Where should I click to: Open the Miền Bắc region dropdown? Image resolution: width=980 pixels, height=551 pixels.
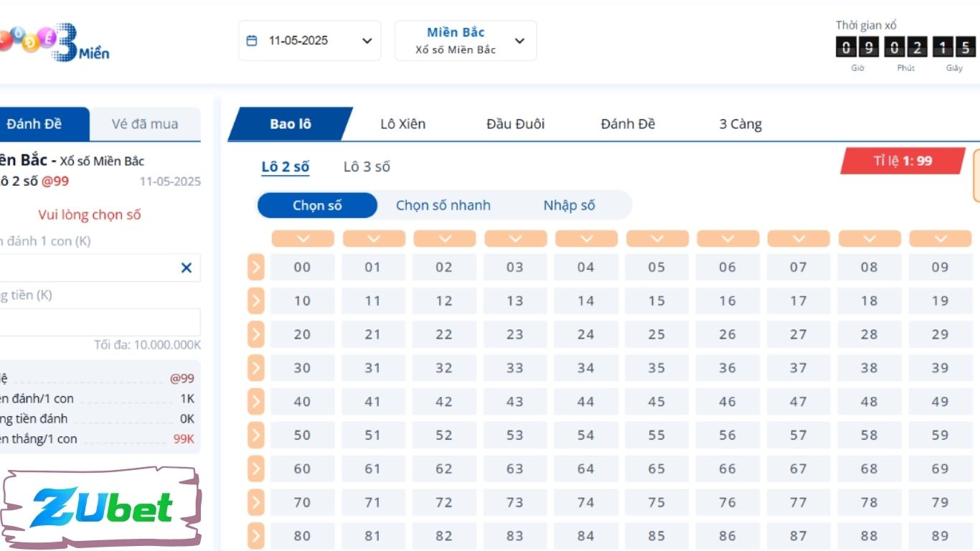[x=466, y=41]
